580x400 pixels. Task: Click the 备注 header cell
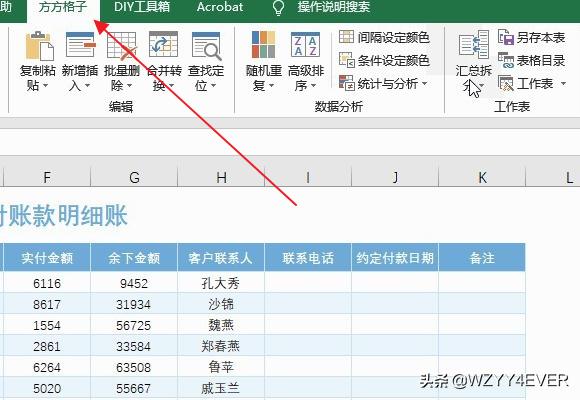point(482,258)
